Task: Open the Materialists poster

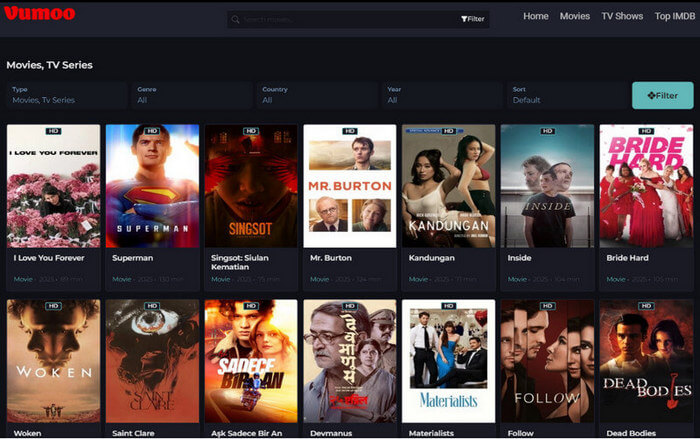Action: pos(449,361)
